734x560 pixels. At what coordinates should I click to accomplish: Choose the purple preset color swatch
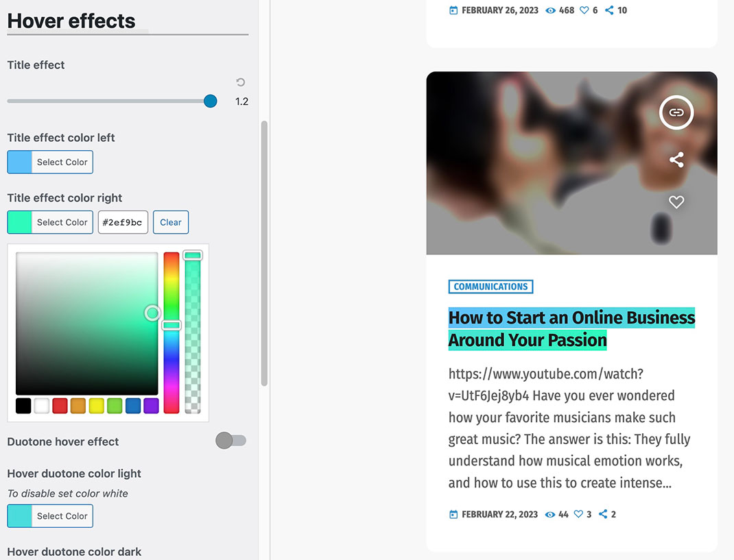[x=151, y=406]
